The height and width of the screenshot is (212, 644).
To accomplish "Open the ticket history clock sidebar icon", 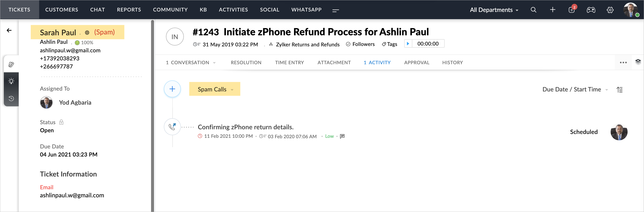I will 11,98.
